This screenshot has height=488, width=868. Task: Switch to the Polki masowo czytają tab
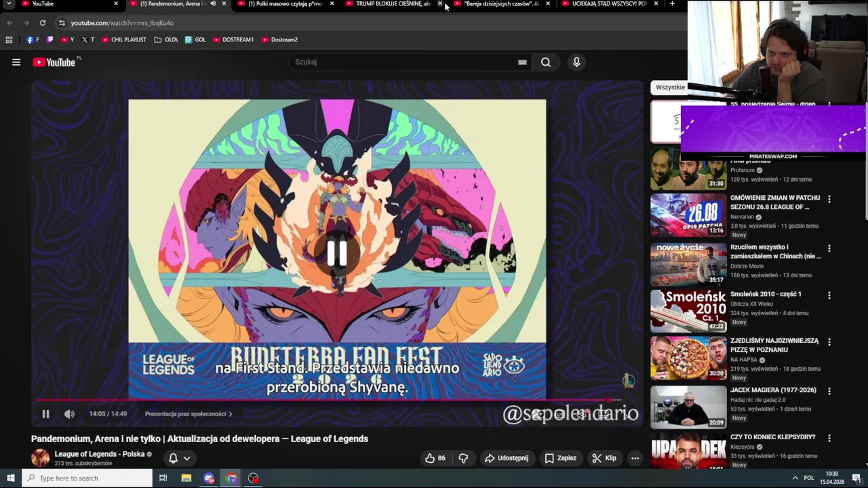tap(285, 3)
